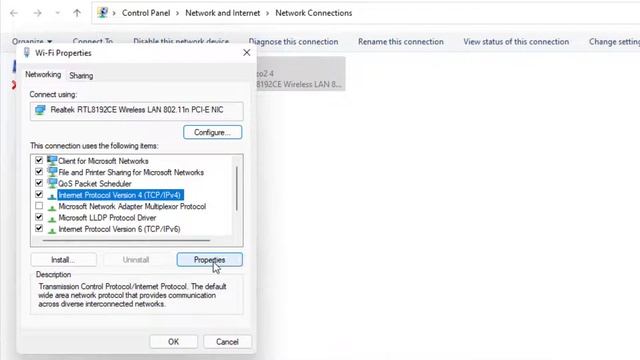The width and height of the screenshot is (640, 360).
Task: Click Rename this connection in the toolbar
Action: [401, 42]
